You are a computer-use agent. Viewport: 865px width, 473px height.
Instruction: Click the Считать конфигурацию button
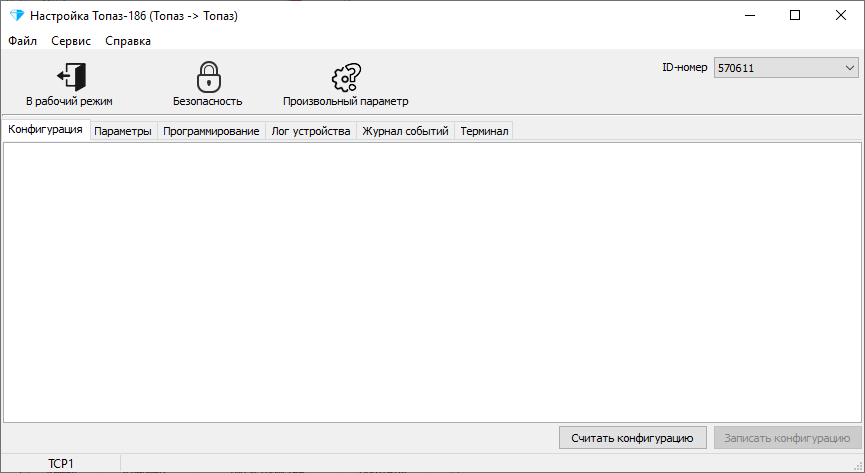632,438
